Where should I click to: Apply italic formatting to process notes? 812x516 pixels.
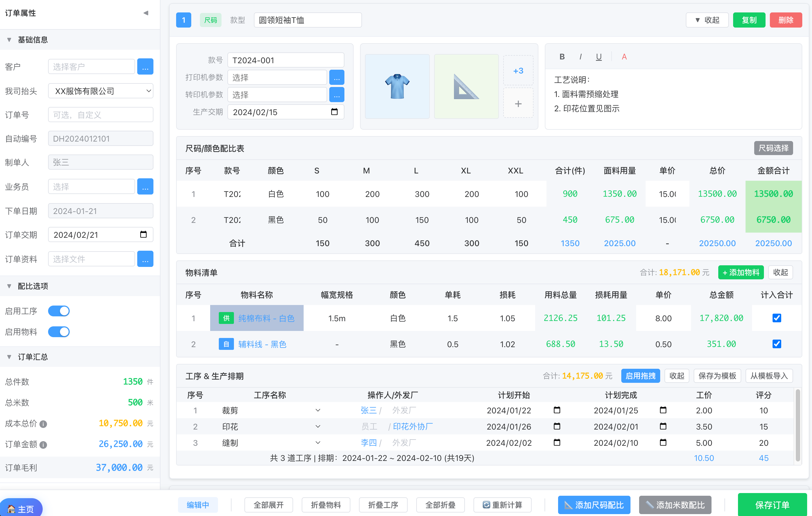[x=581, y=56]
